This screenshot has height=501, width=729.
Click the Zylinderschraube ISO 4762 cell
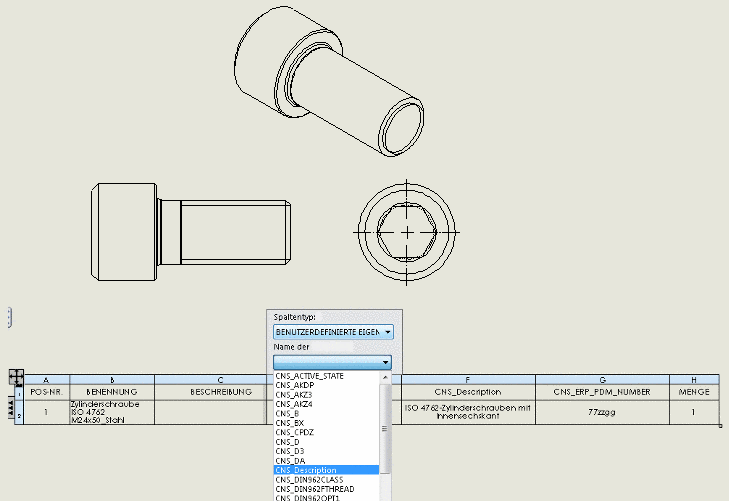(112, 412)
